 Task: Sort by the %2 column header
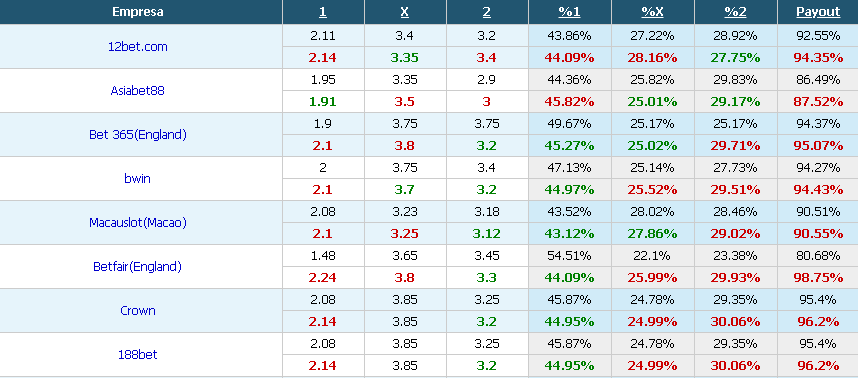click(735, 12)
